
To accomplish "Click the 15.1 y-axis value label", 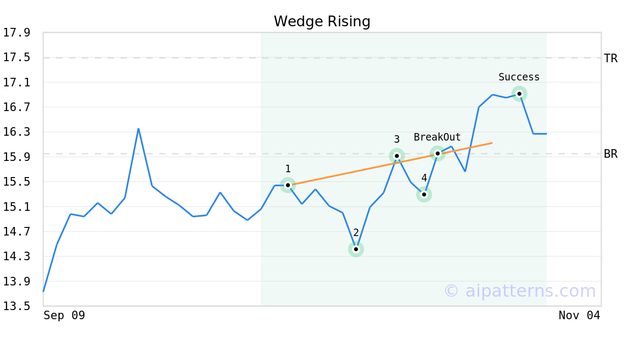I will pyautogui.click(x=16, y=207).
